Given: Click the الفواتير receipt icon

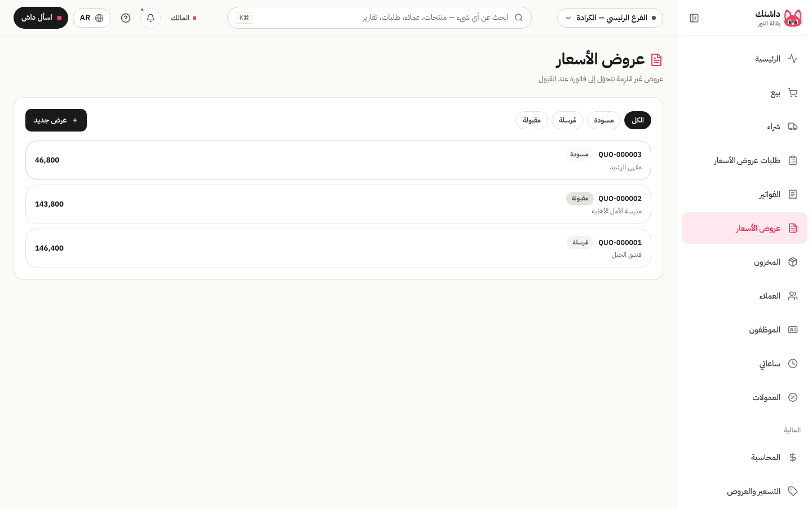Looking at the screenshot, I should [x=793, y=194].
